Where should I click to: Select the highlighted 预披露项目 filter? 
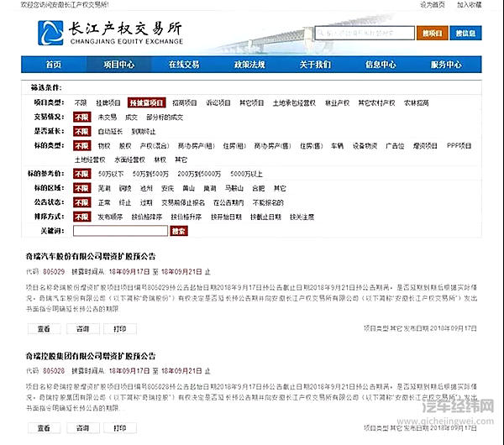(x=146, y=102)
